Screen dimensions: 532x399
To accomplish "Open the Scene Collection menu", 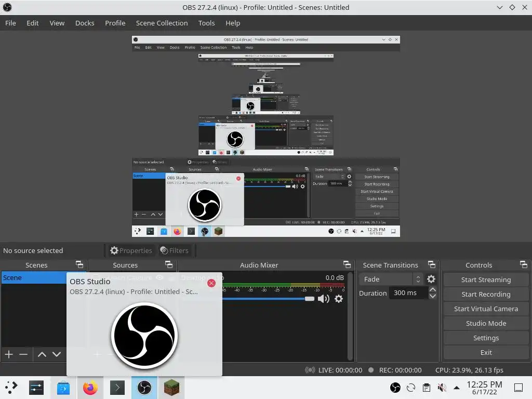I will tap(162, 23).
